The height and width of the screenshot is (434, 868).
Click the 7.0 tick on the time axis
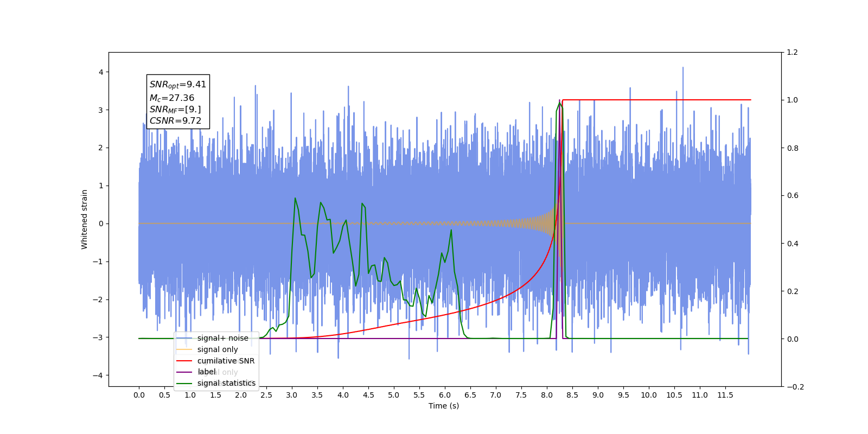[496, 395]
